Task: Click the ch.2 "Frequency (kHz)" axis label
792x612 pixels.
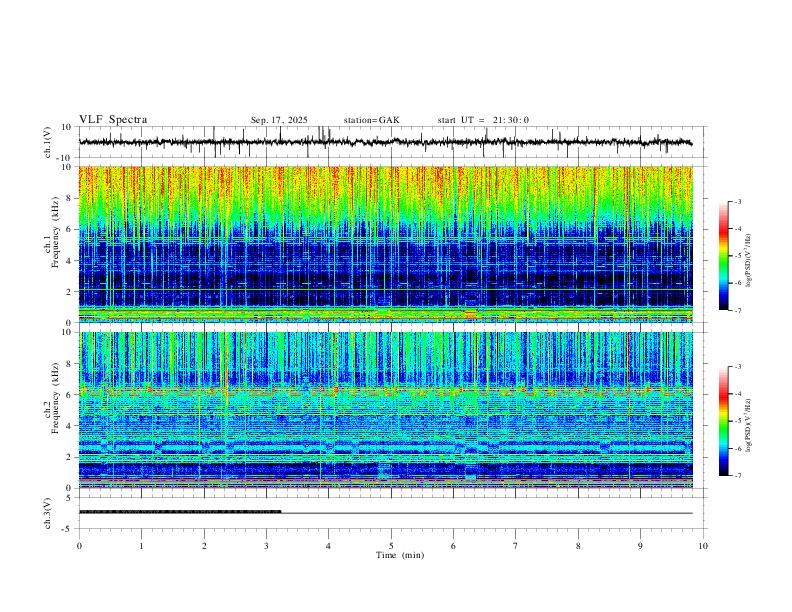Action: pyautogui.click(x=56, y=398)
